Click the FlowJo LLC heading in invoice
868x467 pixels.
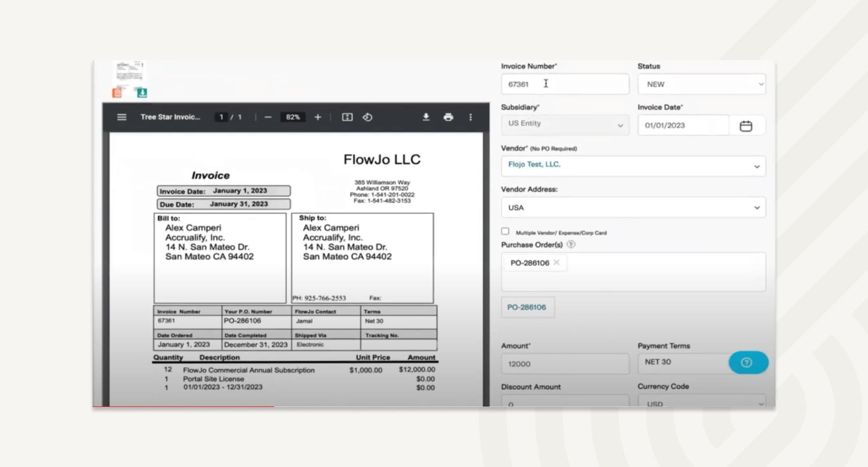[382, 160]
